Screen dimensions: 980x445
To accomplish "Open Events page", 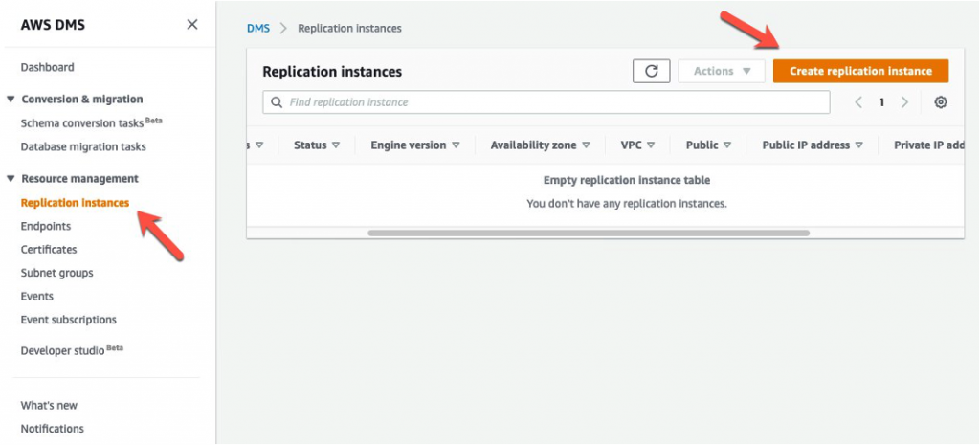I will point(37,297).
